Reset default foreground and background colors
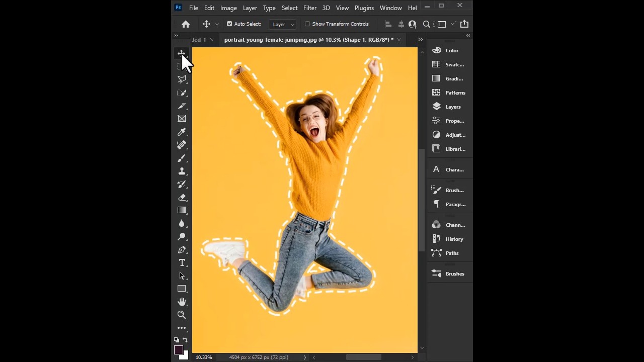This screenshot has width=644, height=362. [177, 340]
